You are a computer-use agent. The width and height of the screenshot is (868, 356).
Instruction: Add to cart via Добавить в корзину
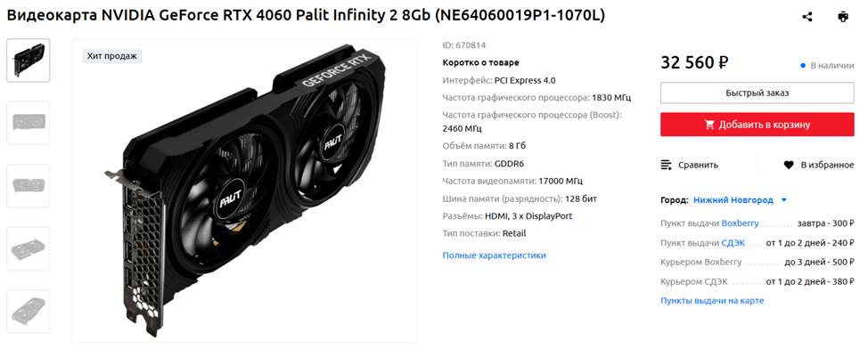point(757,125)
